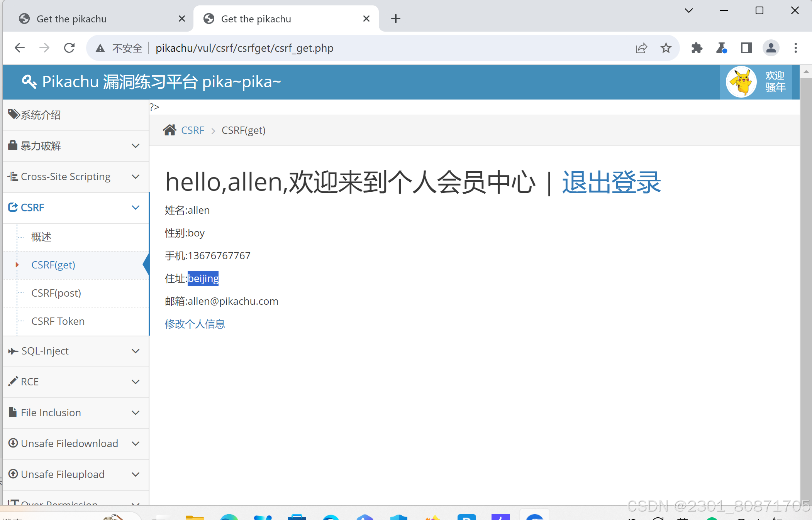
Task: Click the user profile avatar icon
Action: click(x=771, y=48)
